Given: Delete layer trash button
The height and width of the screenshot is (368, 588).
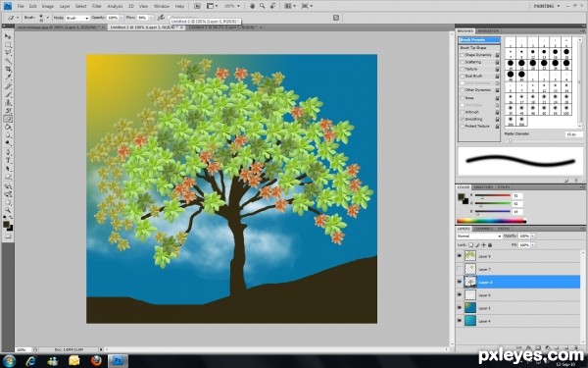Looking at the screenshot, I should [576, 348].
